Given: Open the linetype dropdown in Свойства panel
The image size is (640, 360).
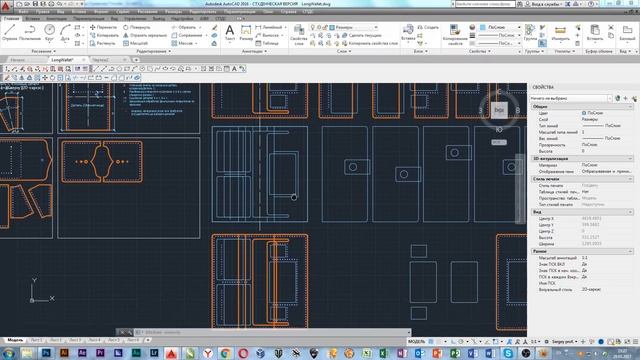Looking at the screenshot, I should [500, 43].
